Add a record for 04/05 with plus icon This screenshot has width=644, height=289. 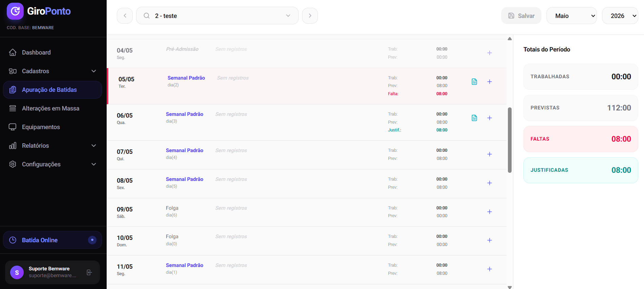click(489, 53)
